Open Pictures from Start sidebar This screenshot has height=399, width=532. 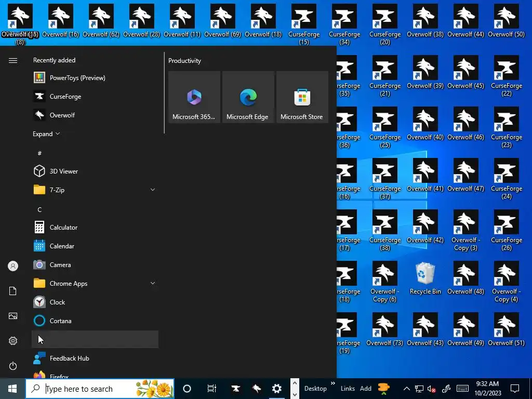tap(13, 316)
